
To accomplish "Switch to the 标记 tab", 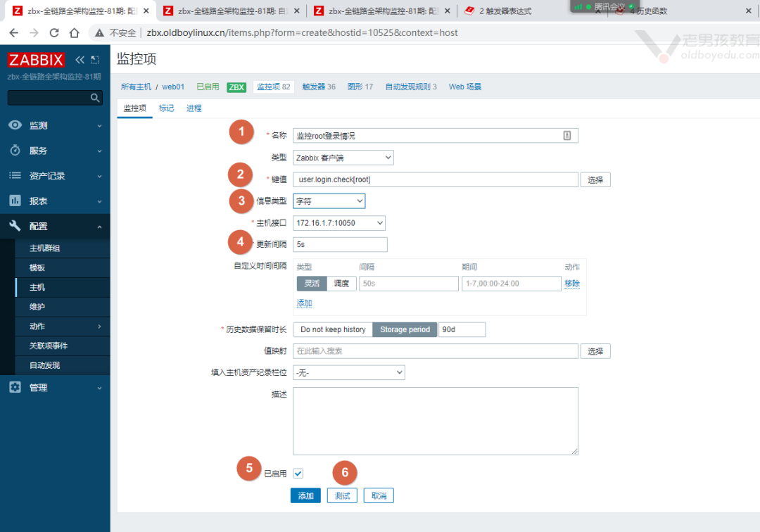I will (x=166, y=108).
